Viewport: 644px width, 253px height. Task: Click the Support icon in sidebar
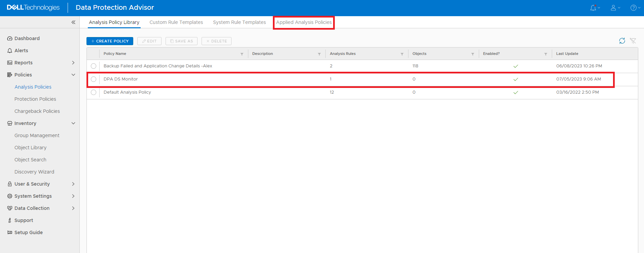(10, 220)
